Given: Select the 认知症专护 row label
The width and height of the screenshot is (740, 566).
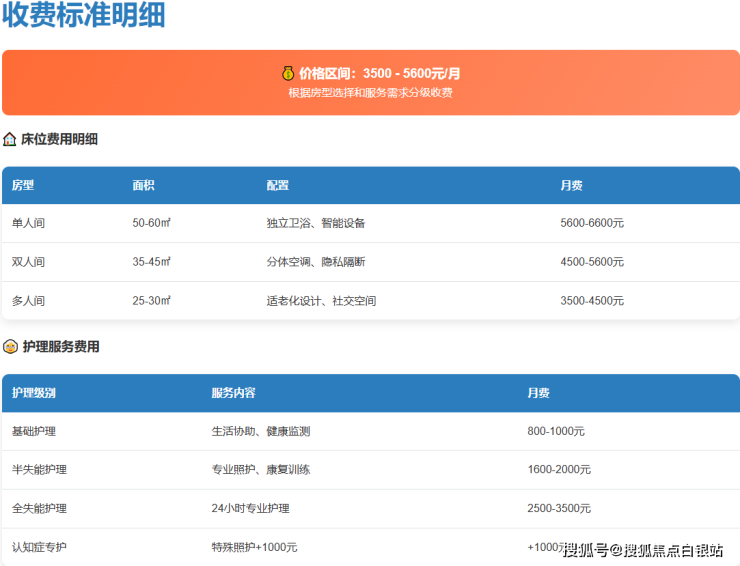Looking at the screenshot, I should click(39, 547).
